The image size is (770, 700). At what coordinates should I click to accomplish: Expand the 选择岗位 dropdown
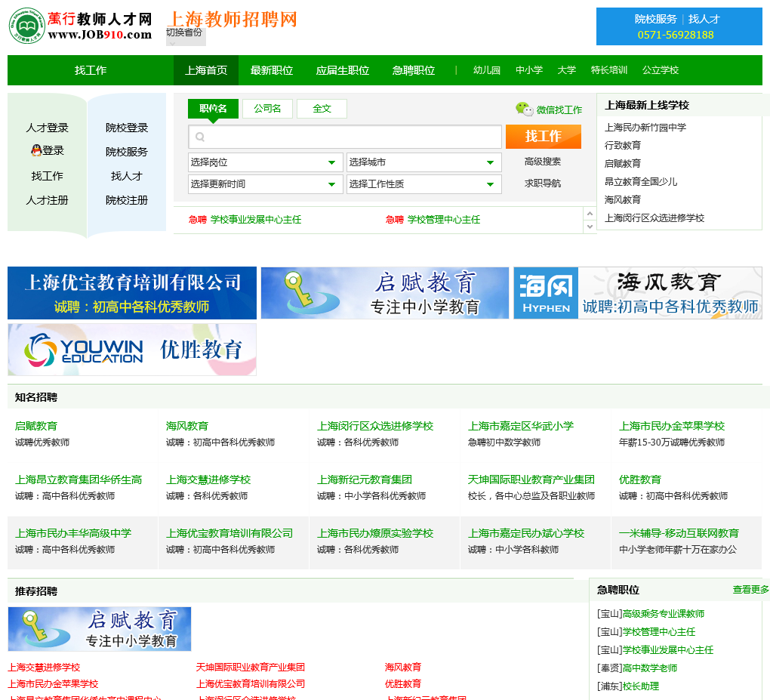click(x=265, y=162)
